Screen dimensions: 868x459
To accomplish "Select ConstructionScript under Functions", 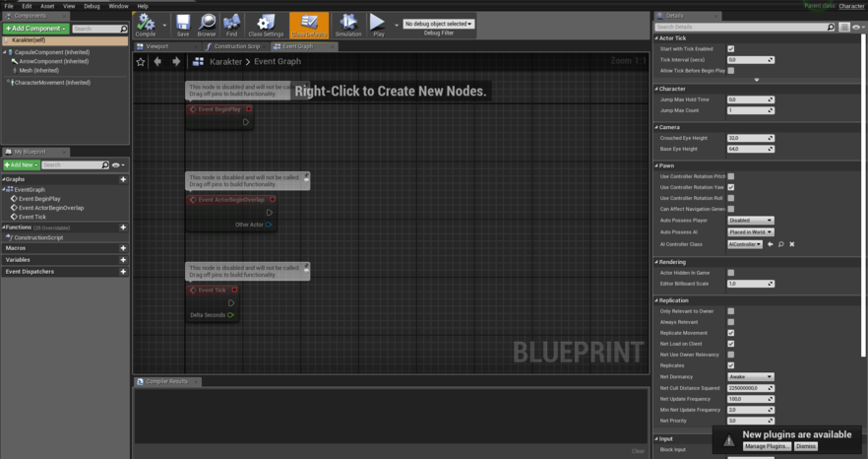I will click(x=38, y=237).
